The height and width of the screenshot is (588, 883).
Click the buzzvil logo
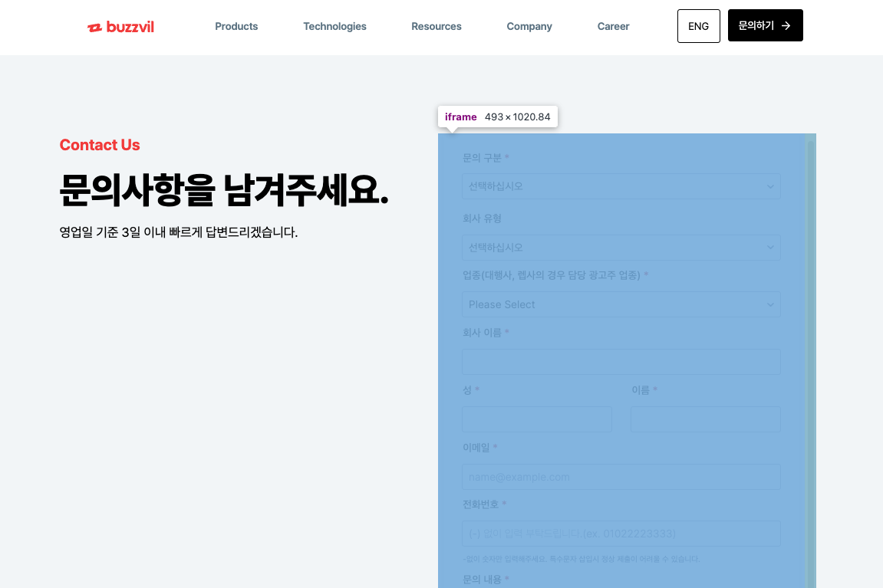120,26
